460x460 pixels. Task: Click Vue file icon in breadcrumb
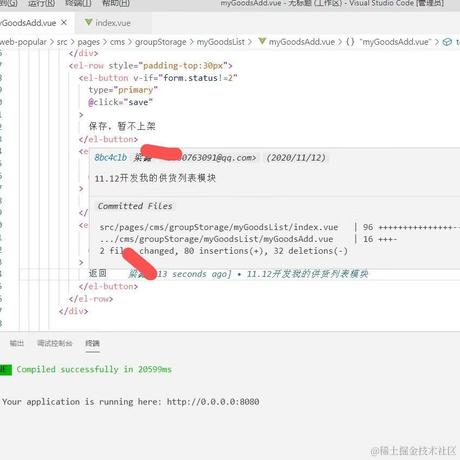pyautogui.click(x=262, y=41)
